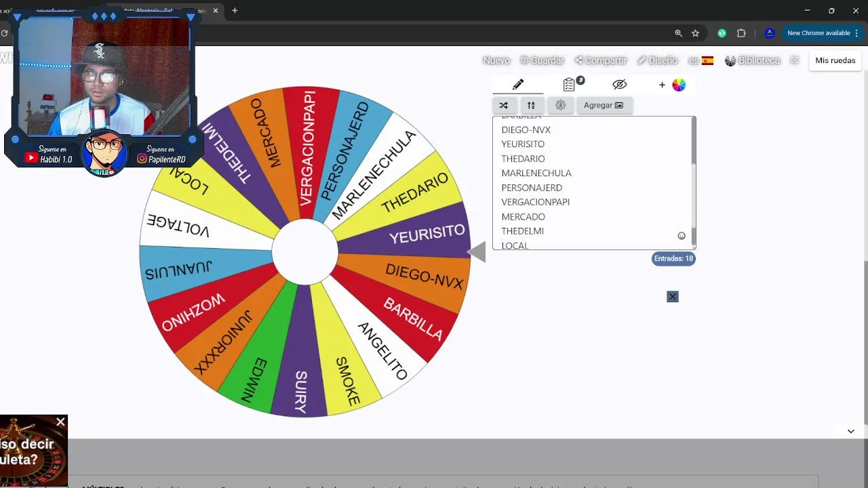This screenshot has width=868, height=488.
Task: Click the white center of the wheel
Action: (305, 251)
